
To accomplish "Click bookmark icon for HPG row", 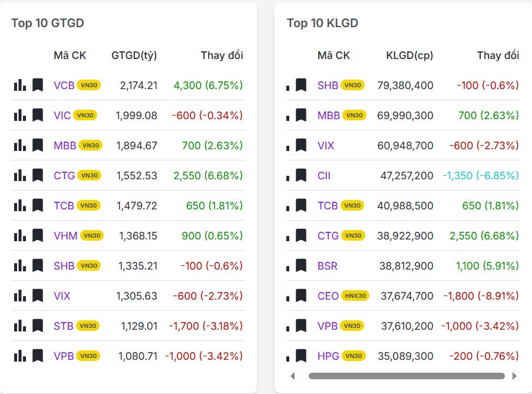I will coord(301,356).
